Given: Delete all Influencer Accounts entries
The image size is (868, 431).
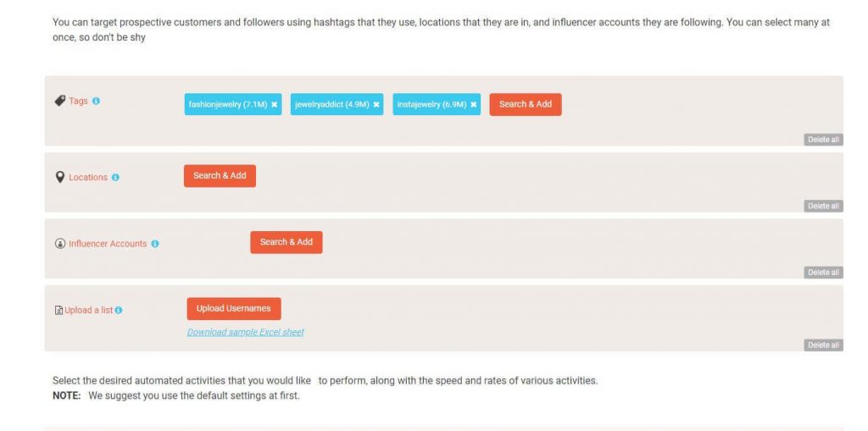Looking at the screenshot, I should 823,273.
